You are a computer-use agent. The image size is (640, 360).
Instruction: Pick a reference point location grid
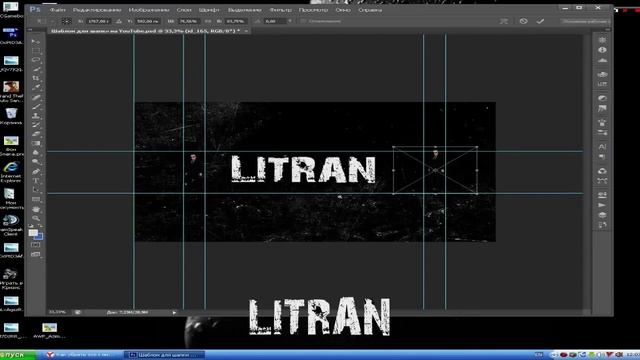[67, 21]
